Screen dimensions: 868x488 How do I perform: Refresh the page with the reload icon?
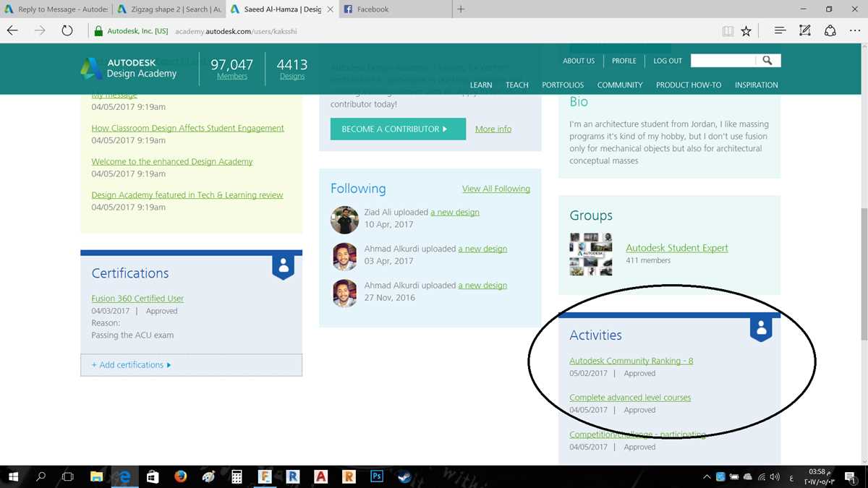pos(67,30)
